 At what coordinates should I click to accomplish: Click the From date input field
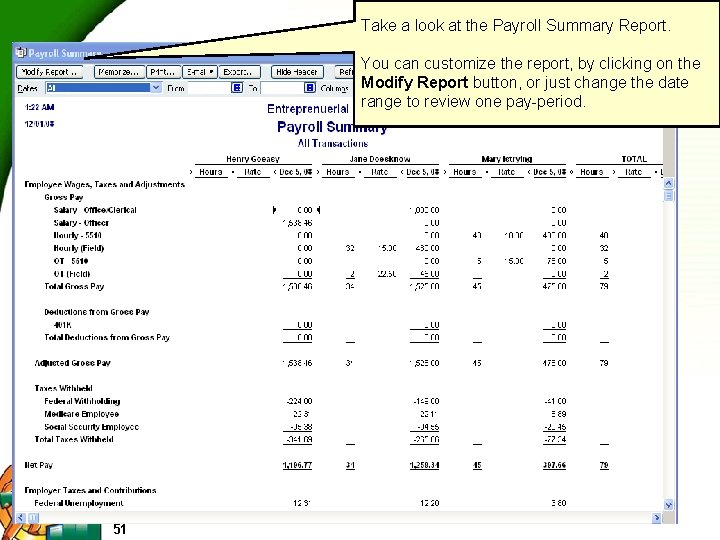tap(209, 88)
